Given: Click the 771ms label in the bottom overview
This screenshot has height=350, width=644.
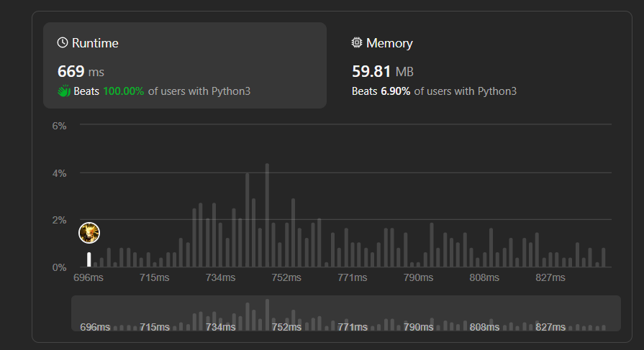Looking at the screenshot, I should click(x=353, y=327).
